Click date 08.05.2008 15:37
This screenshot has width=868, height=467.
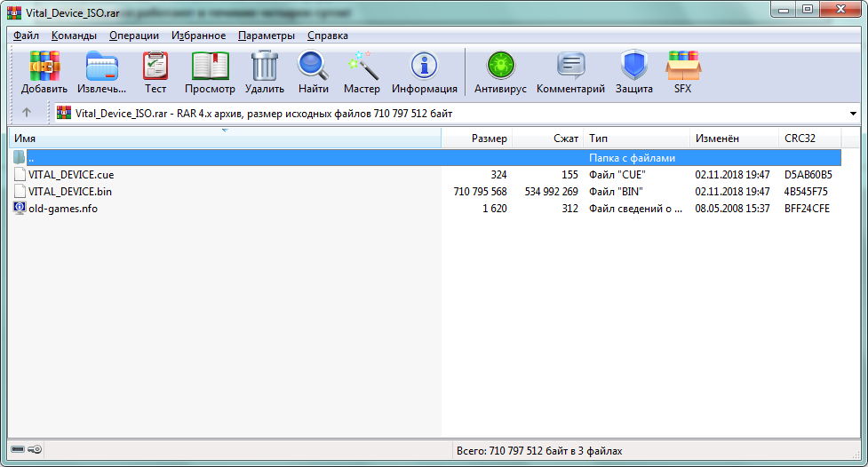[x=732, y=209]
